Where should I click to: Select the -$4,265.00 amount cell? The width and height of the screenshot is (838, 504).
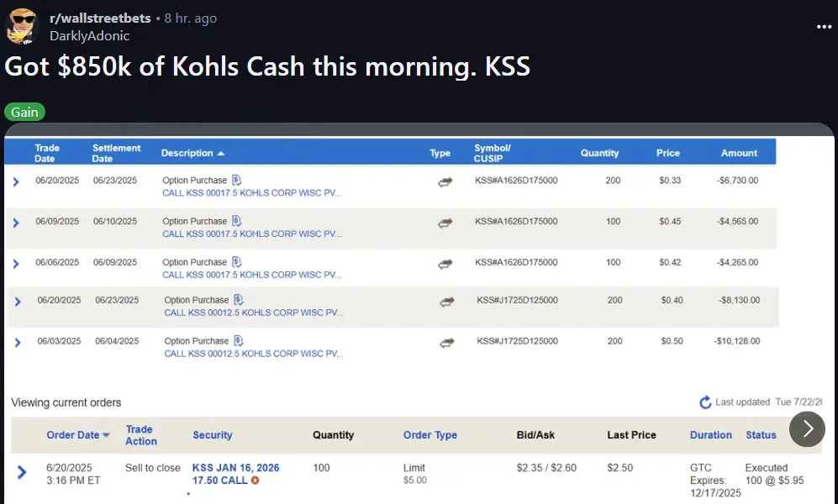coord(737,262)
